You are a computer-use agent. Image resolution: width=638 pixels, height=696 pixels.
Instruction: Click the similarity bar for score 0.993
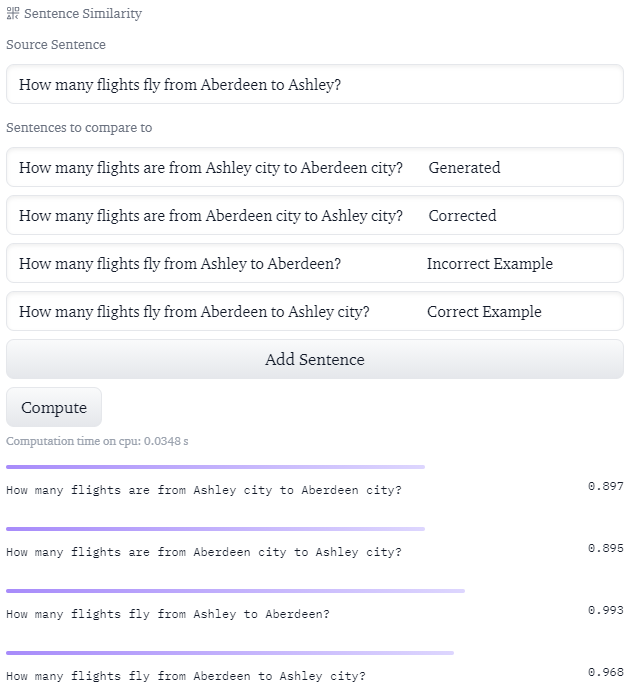click(x=235, y=591)
